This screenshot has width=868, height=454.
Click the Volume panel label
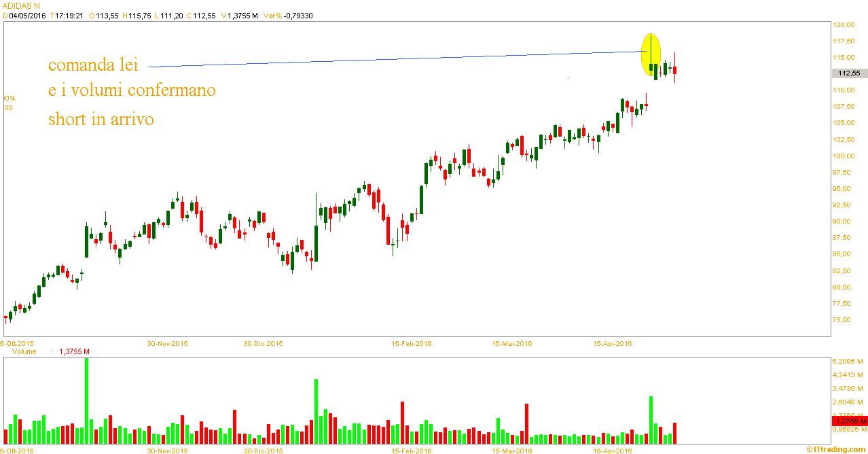24,352
